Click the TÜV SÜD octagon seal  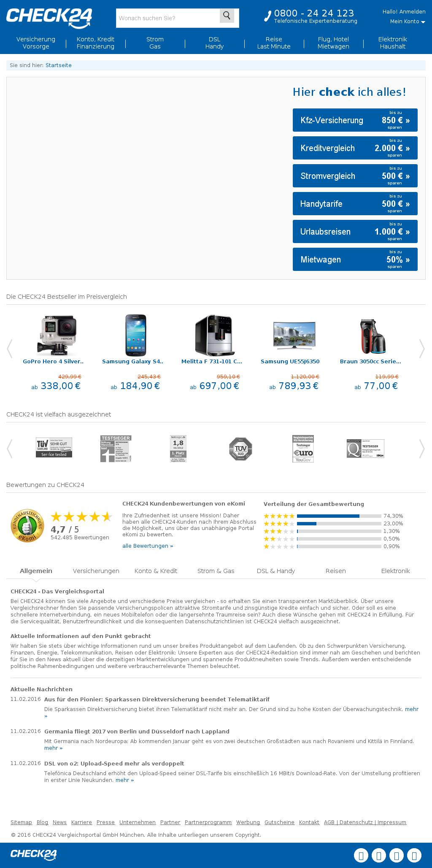tap(240, 449)
